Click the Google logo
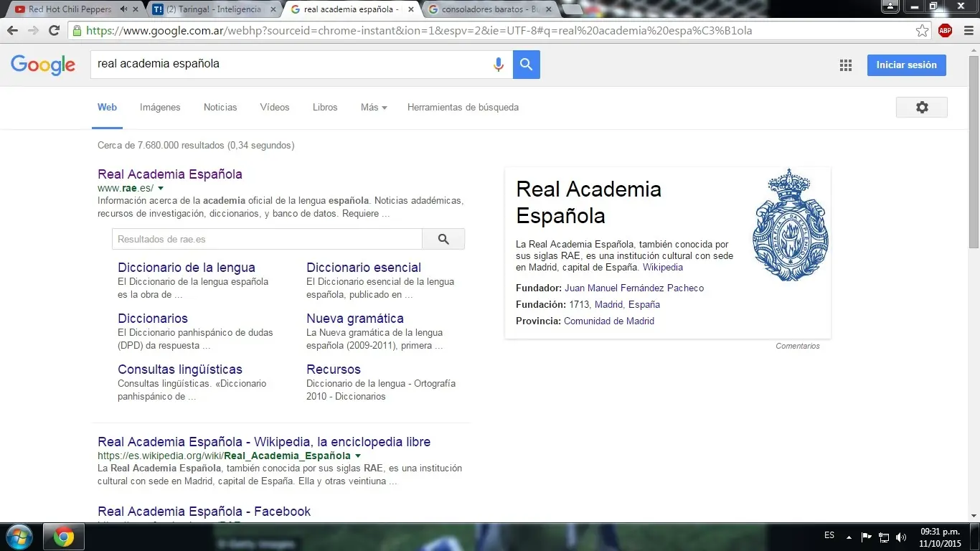 tap(43, 65)
